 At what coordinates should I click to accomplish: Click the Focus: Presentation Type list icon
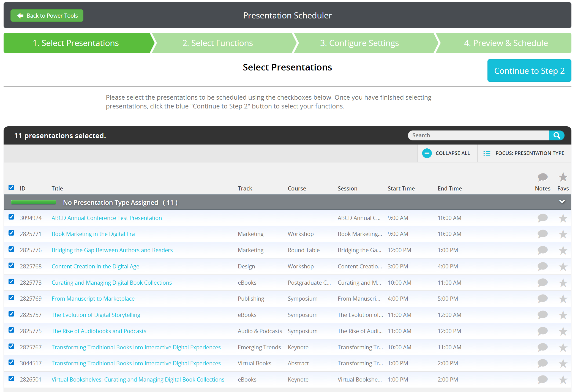[487, 153]
